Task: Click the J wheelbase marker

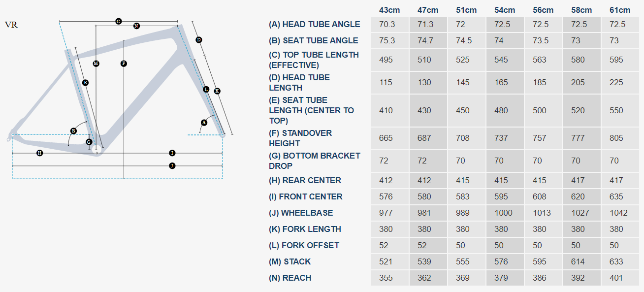Action: (x=172, y=166)
